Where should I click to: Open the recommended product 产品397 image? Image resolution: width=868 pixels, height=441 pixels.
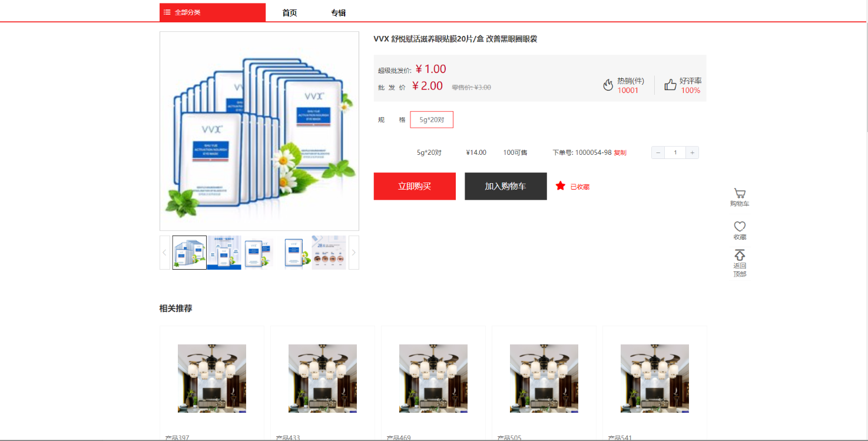(212, 379)
